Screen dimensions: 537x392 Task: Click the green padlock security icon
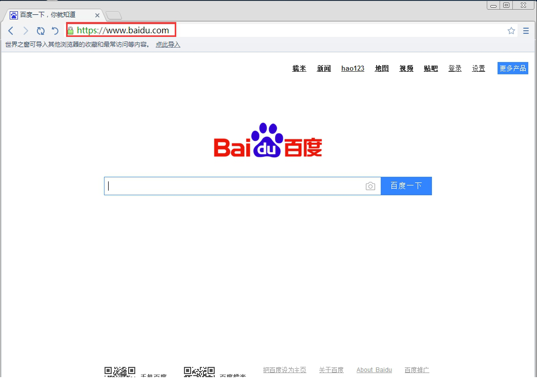[x=71, y=30]
